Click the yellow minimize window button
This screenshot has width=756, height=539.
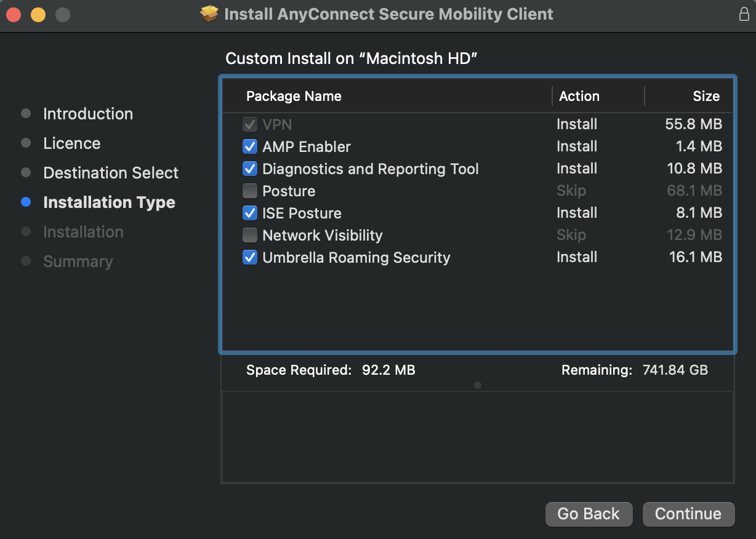point(38,14)
